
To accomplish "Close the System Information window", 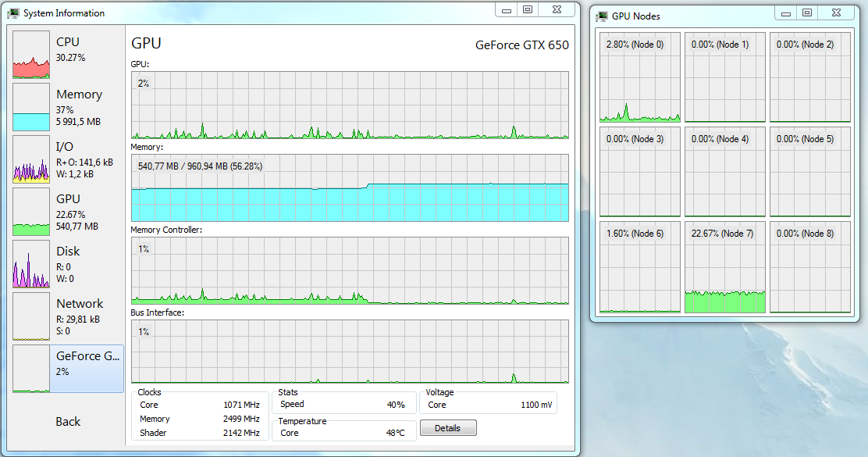I will click(x=557, y=10).
